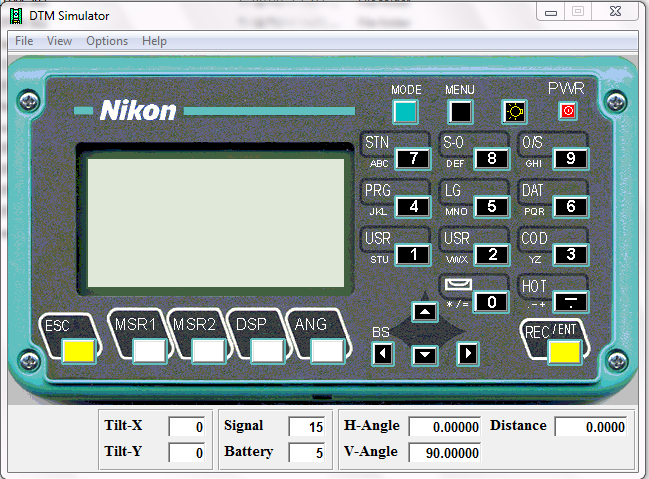
Task: Tap the S-O 8 key
Action: tap(491, 159)
